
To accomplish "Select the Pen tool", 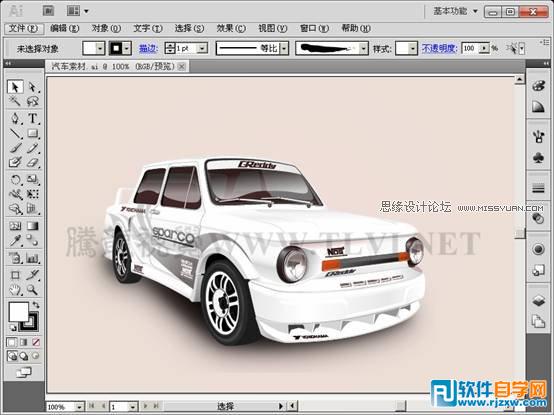I will (15, 118).
